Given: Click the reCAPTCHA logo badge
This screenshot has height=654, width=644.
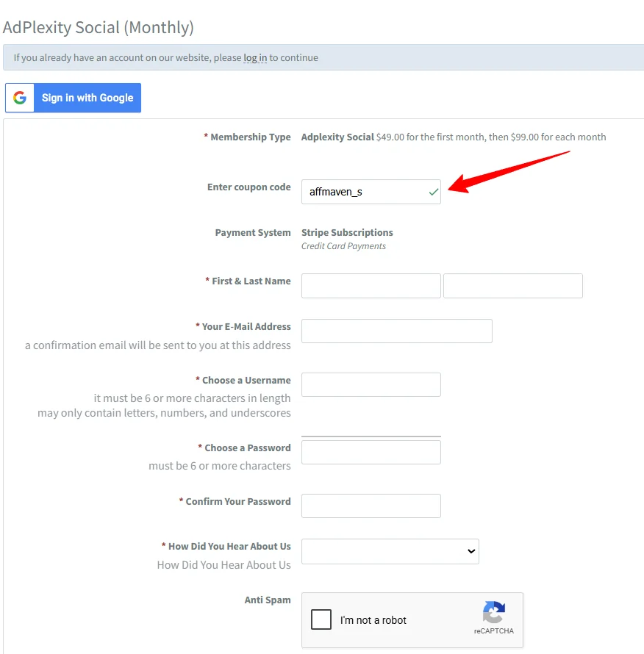Looking at the screenshot, I should [x=493, y=615].
